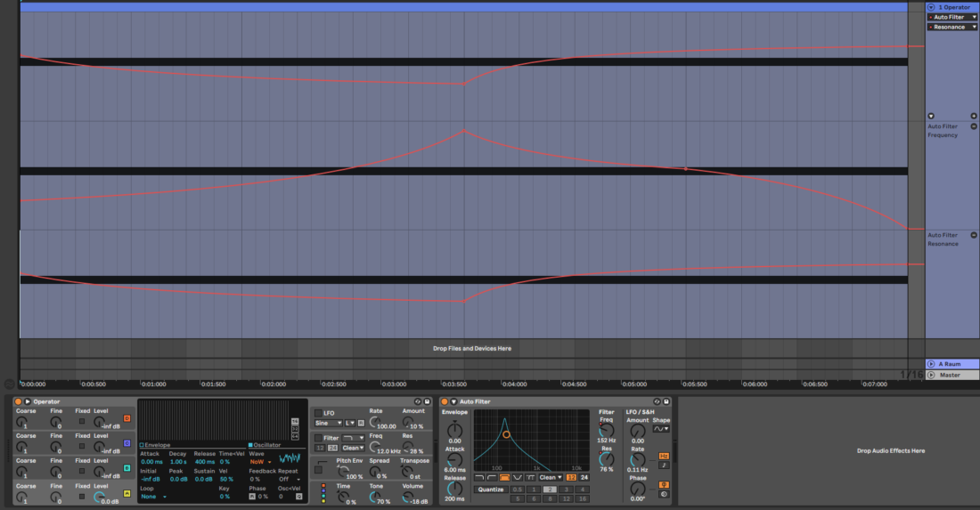The width and height of the screenshot is (980, 510).
Task: Open the oscillator Wave NoW dropdown
Action: pos(261,461)
